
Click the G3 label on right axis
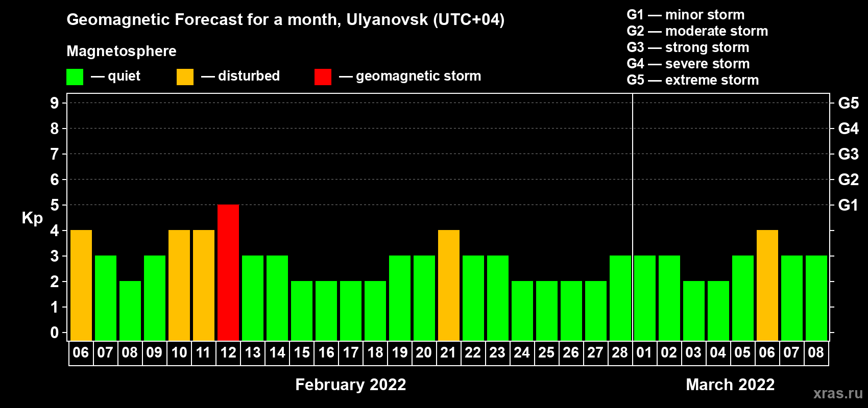(849, 154)
